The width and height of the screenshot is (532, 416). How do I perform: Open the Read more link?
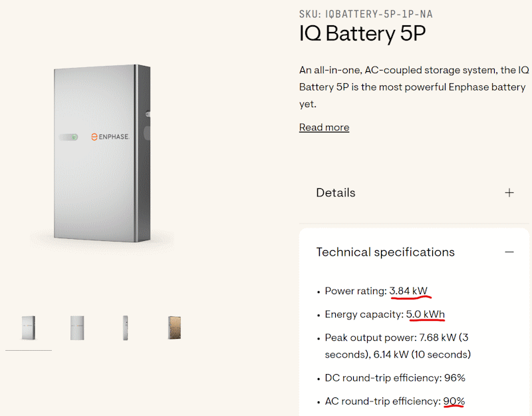pos(324,127)
